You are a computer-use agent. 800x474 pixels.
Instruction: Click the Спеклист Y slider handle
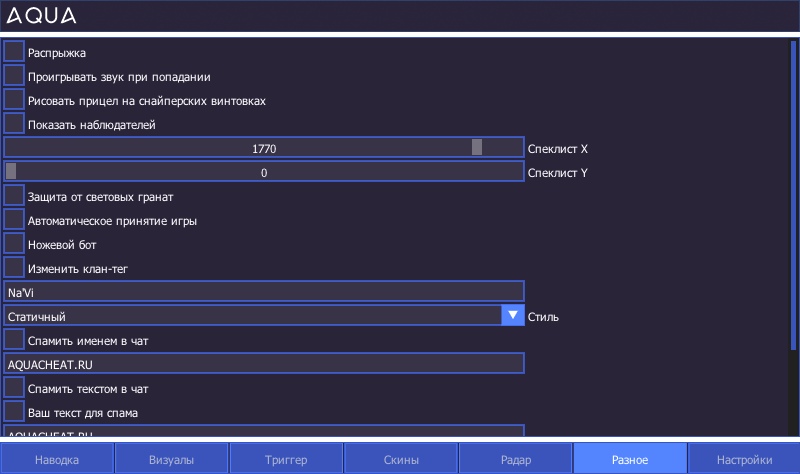pos(11,172)
